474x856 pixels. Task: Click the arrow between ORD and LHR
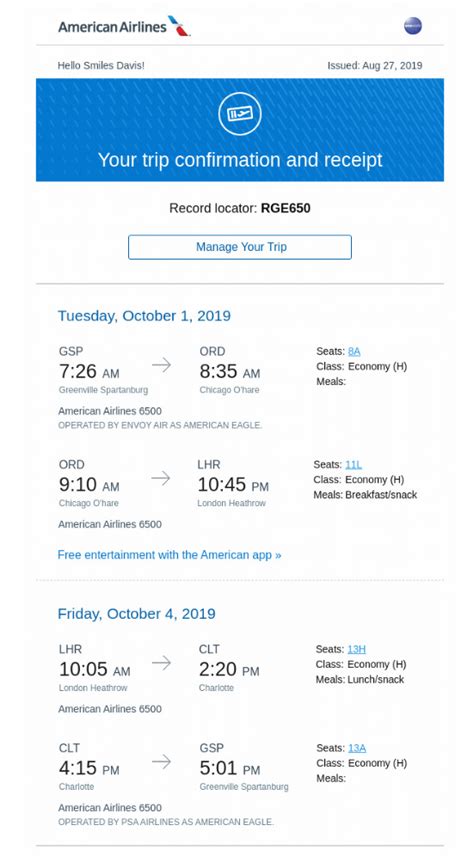coord(161,478)
